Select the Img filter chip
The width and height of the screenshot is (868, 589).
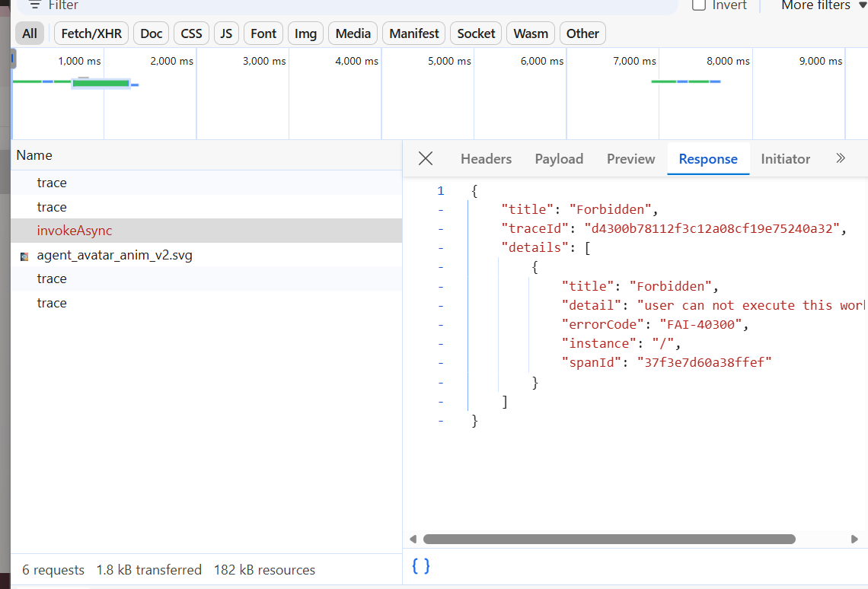click(305, 33)
